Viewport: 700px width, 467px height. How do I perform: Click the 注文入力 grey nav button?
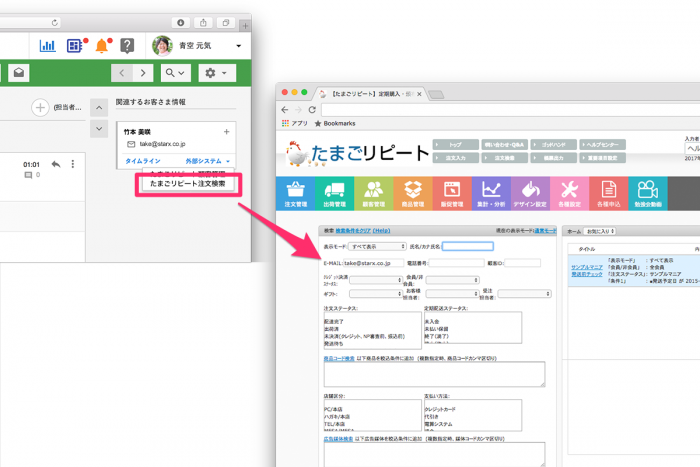point(455,158)
